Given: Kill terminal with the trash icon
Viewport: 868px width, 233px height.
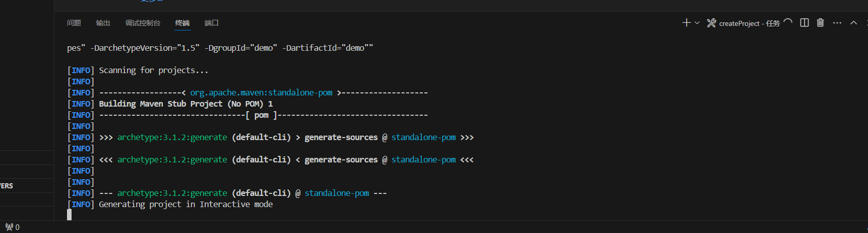Looking at the screenshot, I should (820, 23).
